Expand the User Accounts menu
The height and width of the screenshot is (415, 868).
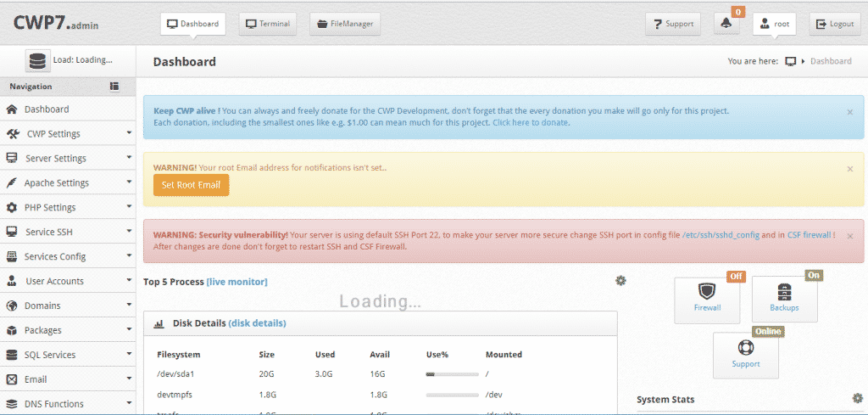68,281
